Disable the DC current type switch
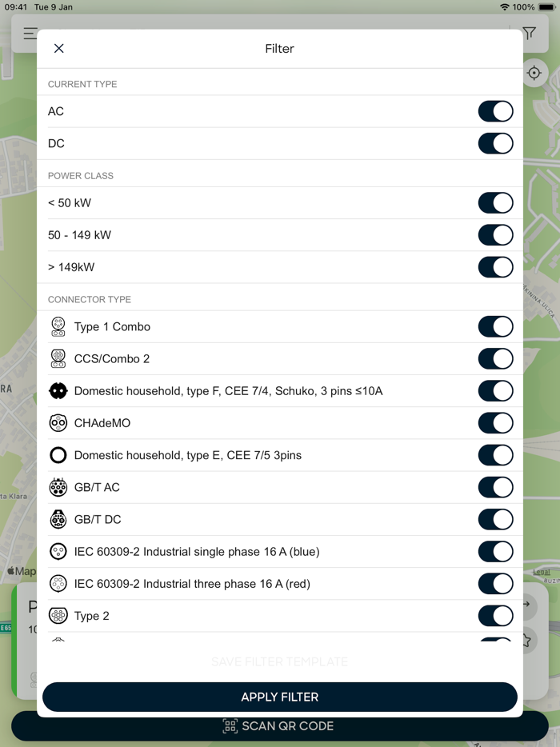Image resolution: width=560 pixels, height=747 pixels. 495,143
